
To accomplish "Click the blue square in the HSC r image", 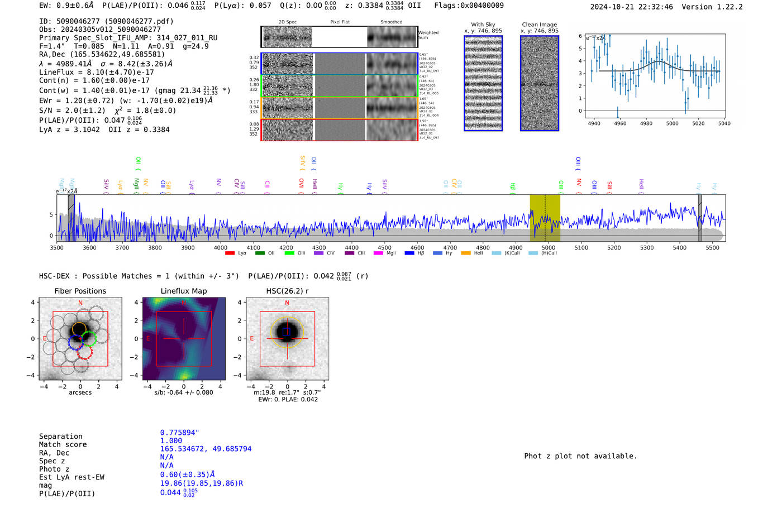I will click(287, 332).
